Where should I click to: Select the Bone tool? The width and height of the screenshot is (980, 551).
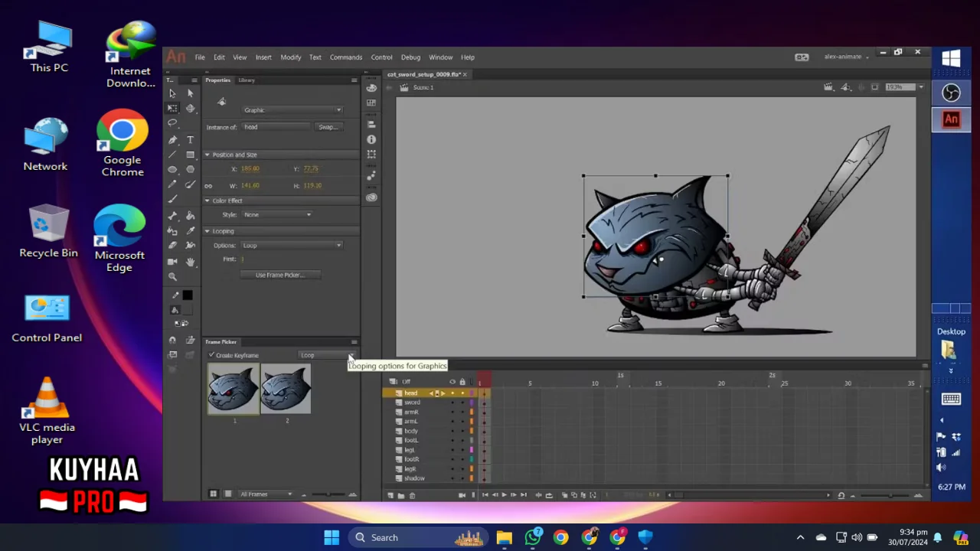coord(172,216)
